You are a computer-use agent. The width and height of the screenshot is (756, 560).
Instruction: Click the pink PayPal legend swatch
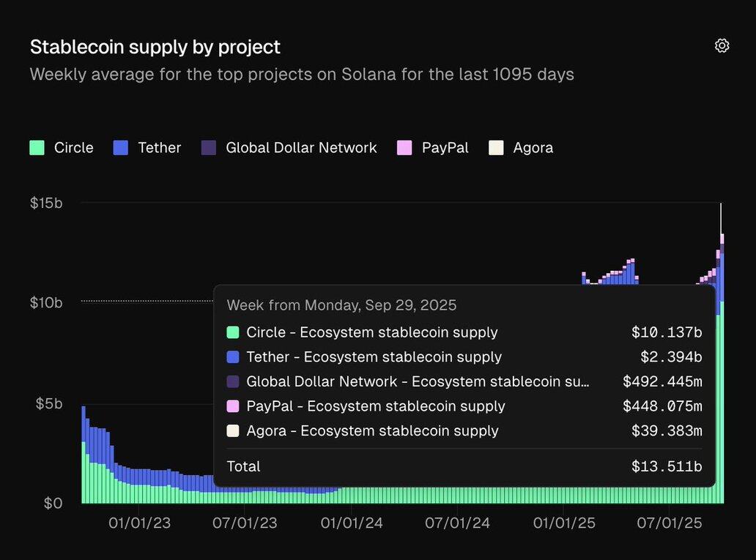(x=404, y=148)
